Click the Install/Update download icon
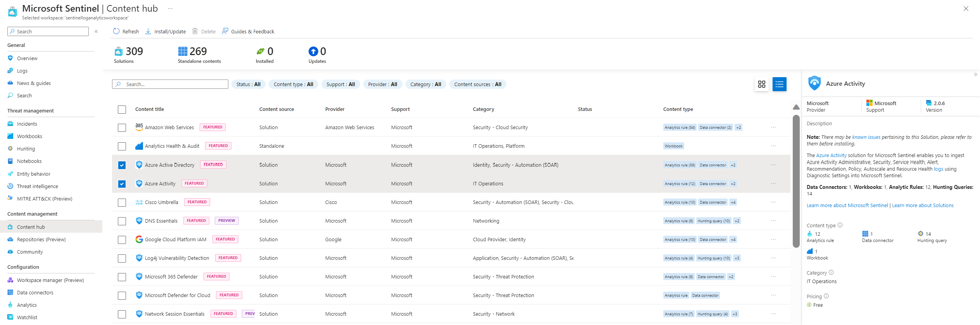 (x=148, y=31)
